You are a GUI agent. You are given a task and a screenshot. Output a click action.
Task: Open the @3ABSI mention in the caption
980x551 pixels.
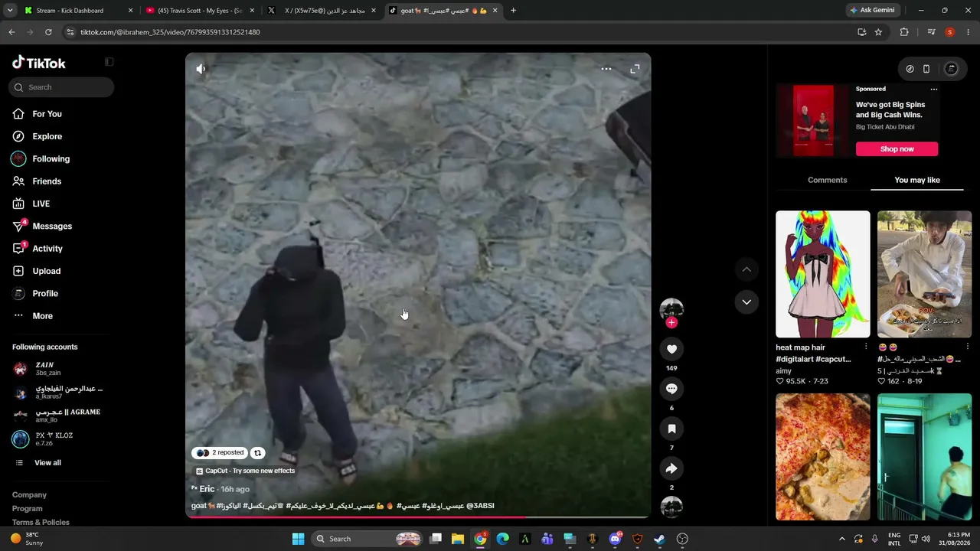480,506
